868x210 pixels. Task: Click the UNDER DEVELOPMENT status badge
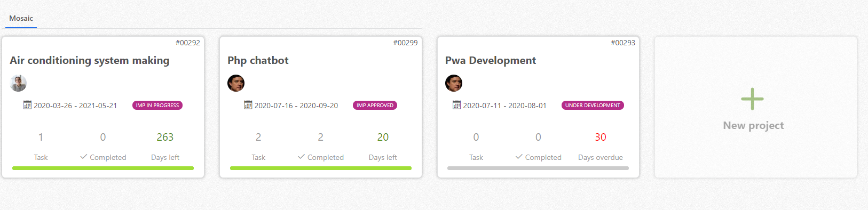click(x=593, y=106)
